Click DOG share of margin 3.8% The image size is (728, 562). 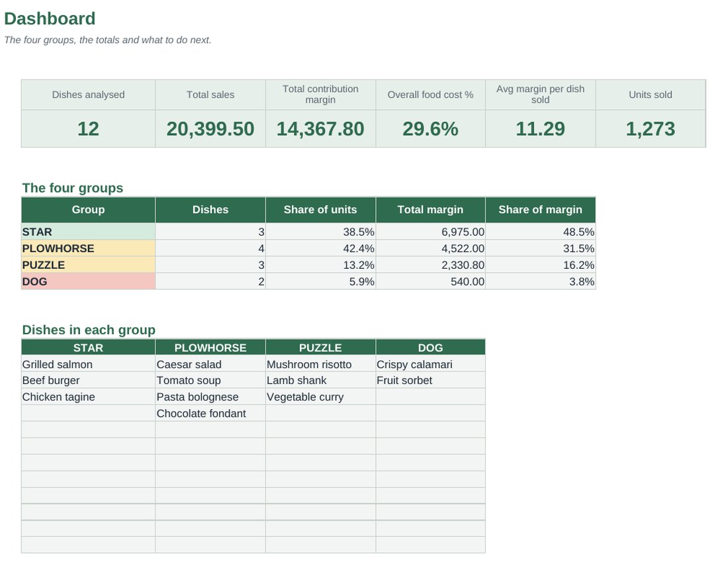[x=541, y=281]
